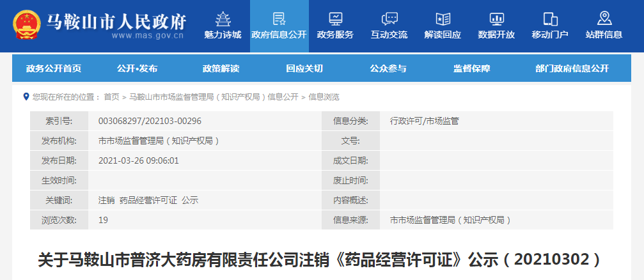This screenshot has width=644, height=280.
Task: Select the 监督保障 tab
Action: pos(472,68)
